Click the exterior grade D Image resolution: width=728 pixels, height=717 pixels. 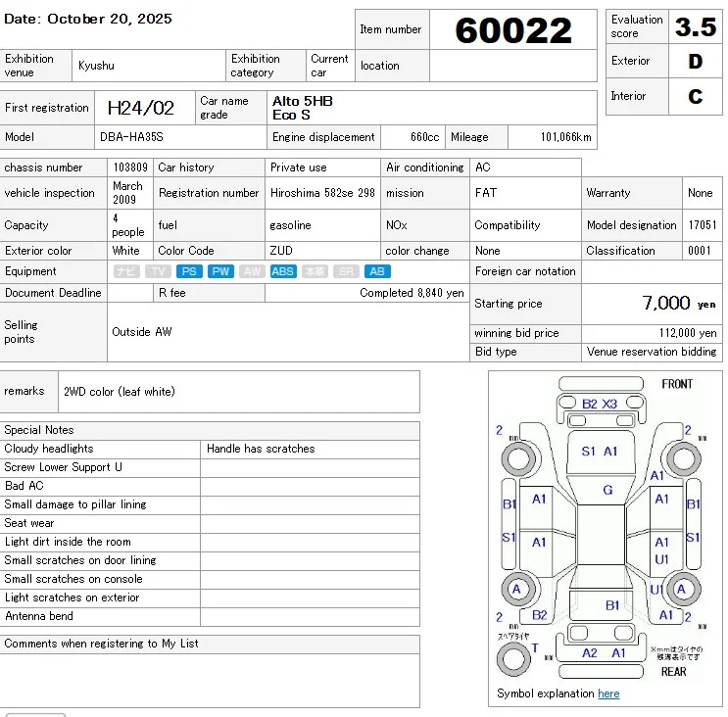coord(695,61)
